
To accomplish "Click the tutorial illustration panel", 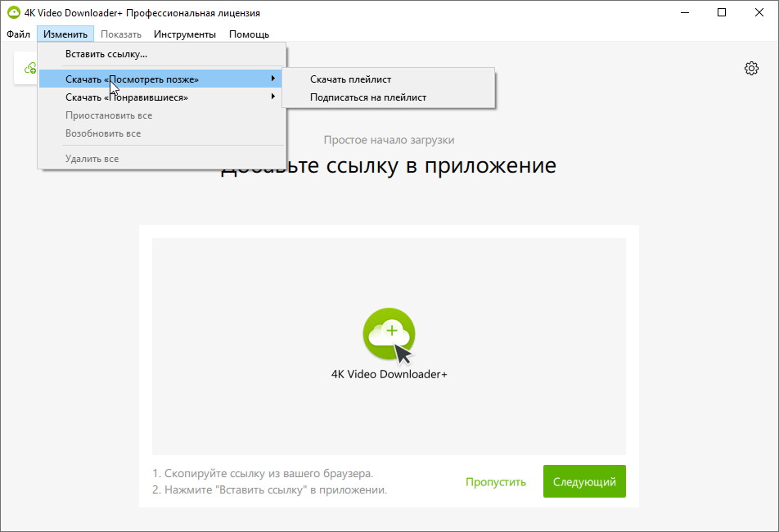I will [389, 346].
